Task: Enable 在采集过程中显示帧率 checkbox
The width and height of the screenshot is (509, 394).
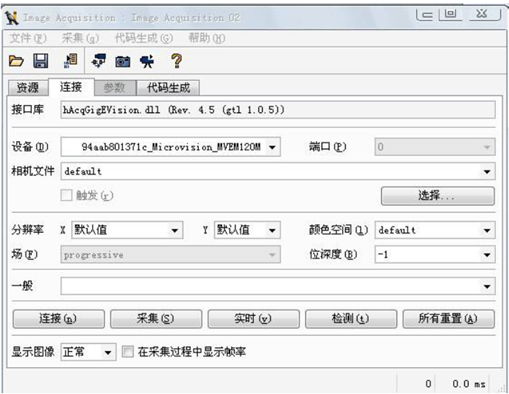Action: point(127,352)
